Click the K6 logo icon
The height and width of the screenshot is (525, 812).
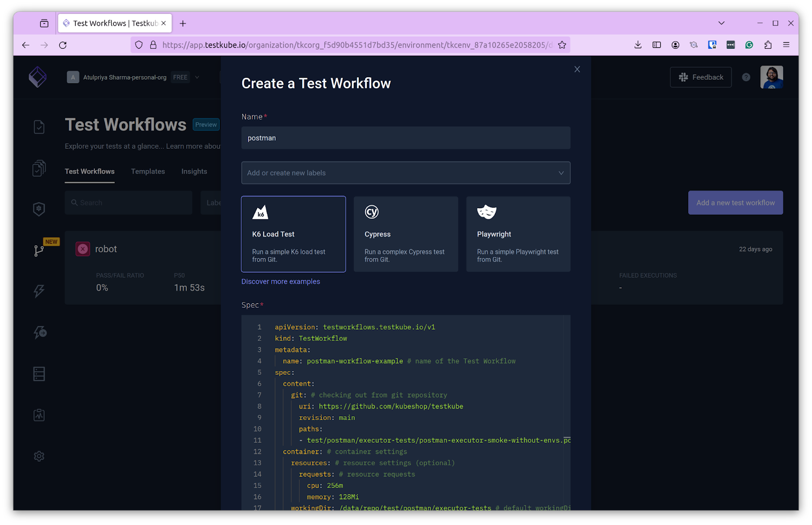click(x=260, y=212)
